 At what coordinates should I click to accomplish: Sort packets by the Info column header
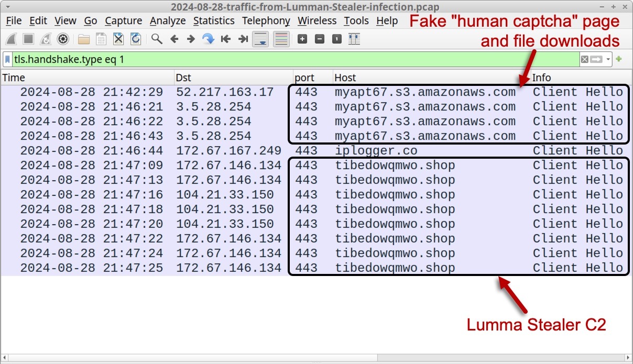pos(581,78)
